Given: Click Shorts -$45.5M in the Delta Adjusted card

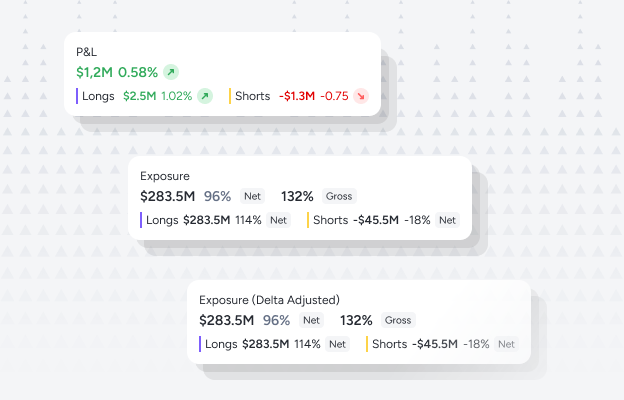Looking at the screenshot, I should (x=435, y=344).
